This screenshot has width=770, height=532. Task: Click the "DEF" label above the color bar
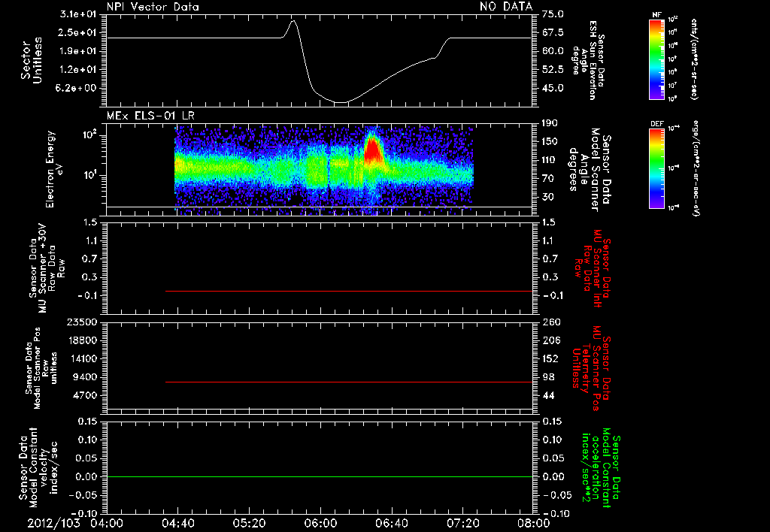coord(656,124)
